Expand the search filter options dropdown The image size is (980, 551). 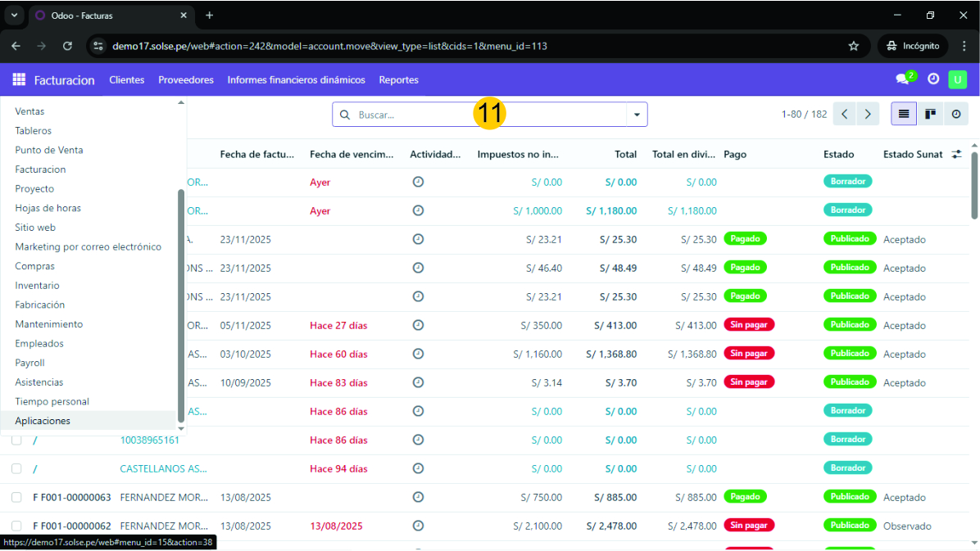click(637, 115)
